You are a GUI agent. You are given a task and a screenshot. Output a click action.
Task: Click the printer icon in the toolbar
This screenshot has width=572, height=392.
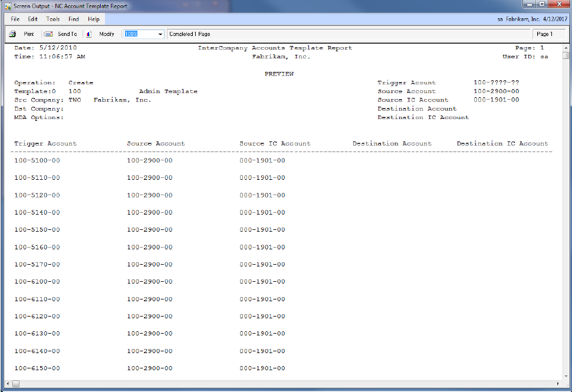point(12,34)
